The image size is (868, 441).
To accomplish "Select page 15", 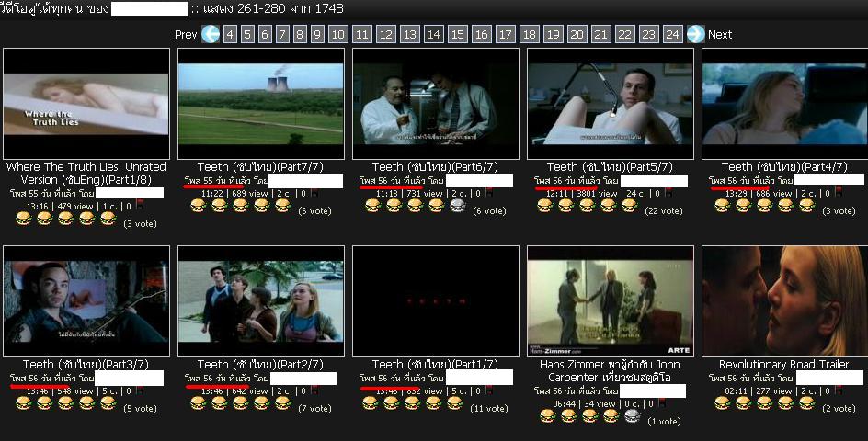I will coord(458,34).
